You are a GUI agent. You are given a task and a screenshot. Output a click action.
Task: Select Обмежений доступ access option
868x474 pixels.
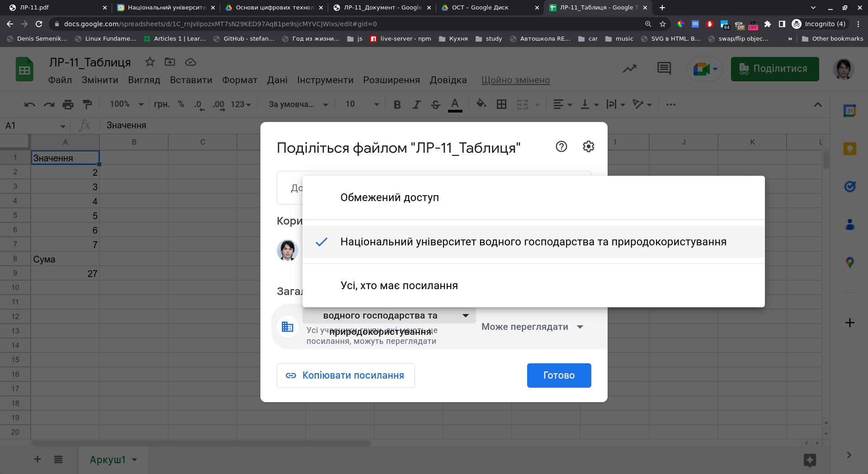(x=389, y=197)
